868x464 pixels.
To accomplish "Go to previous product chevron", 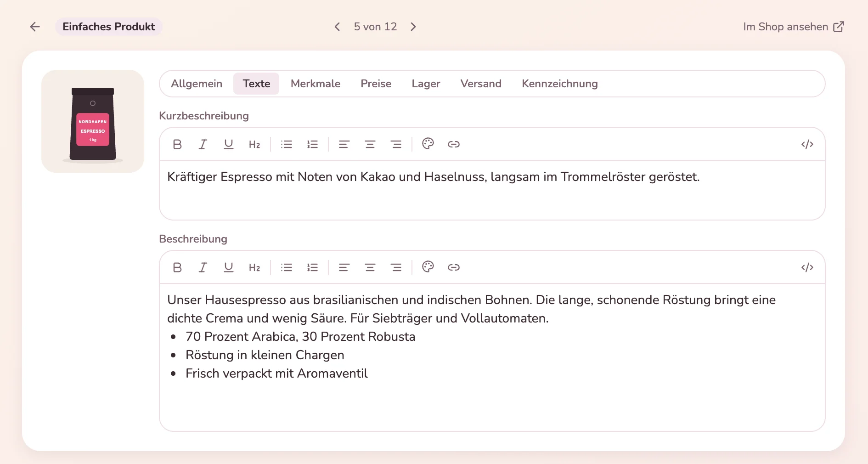I will 337,27.
